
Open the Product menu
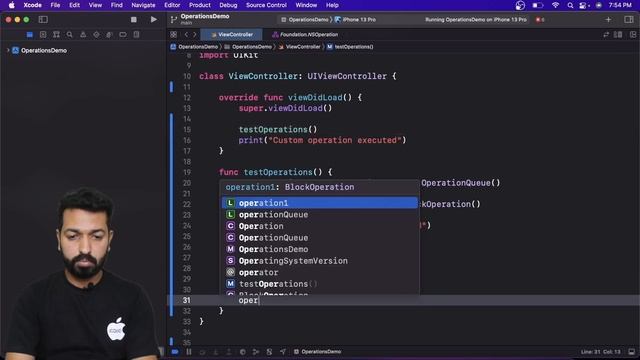pos(200,5)
